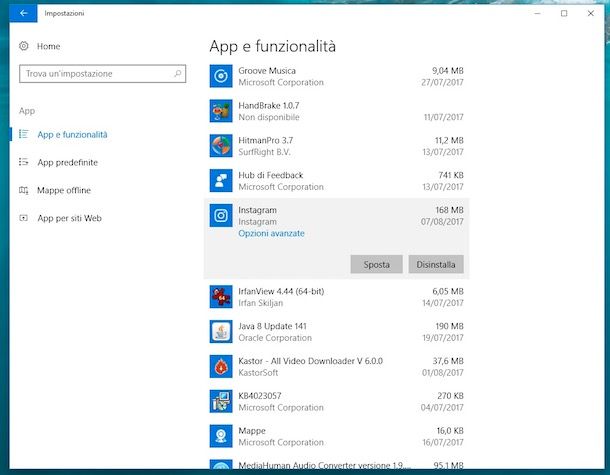The image size is (610, 475).
Task: Click install date 07/08/2017
Action: [442, 222]
